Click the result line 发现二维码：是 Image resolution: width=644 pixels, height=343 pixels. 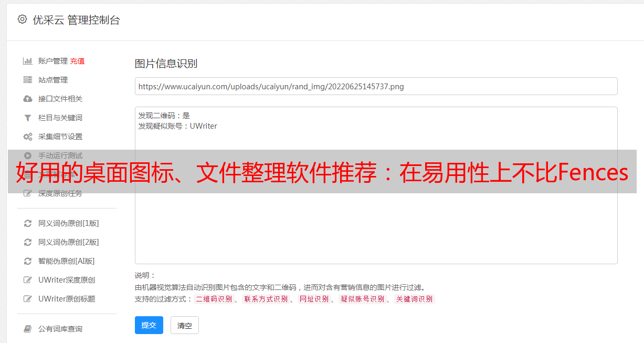coord(164,116)
